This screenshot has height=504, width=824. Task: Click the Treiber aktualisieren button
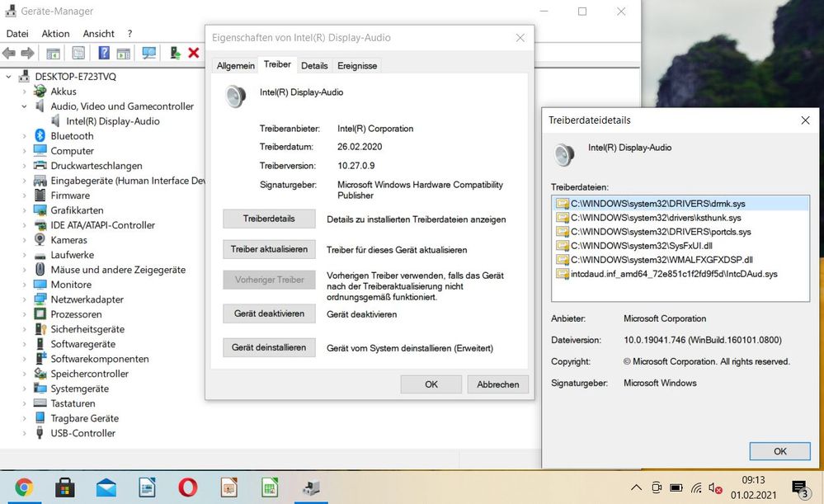point(269,249)
